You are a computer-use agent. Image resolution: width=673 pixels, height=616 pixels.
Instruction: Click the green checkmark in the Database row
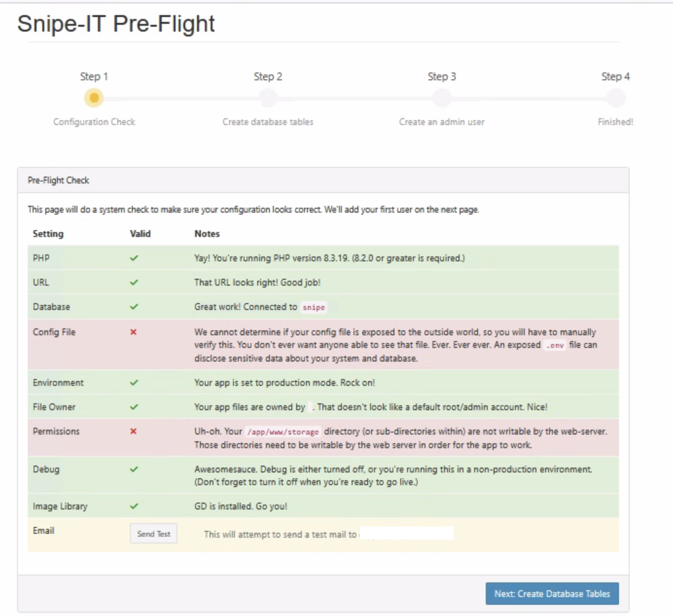tap(134, 307)
